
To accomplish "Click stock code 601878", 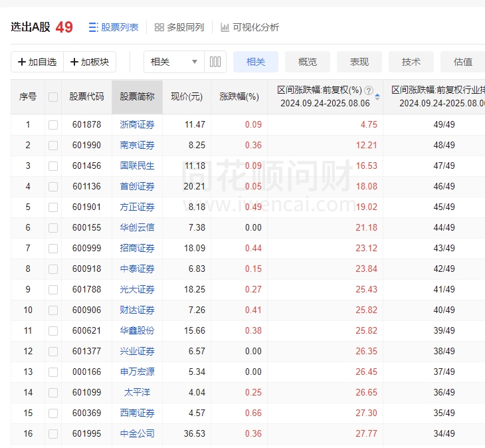I will [86, 125].
